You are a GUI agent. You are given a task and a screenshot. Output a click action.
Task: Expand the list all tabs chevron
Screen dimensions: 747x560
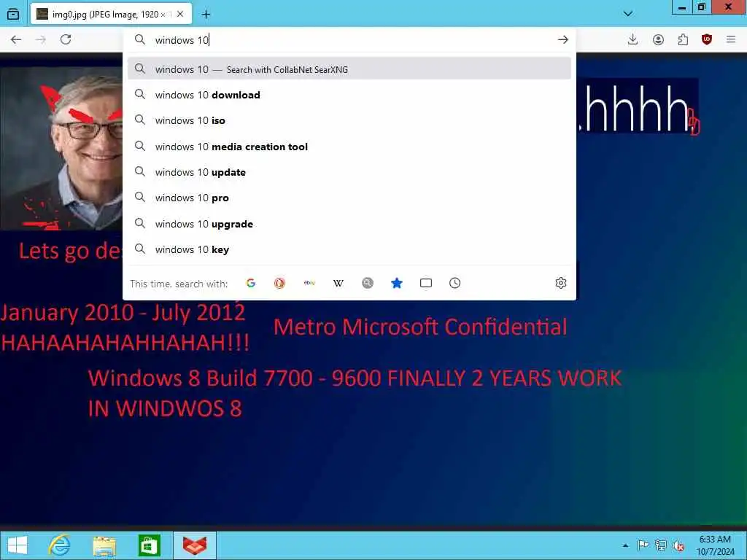point(628,14)
